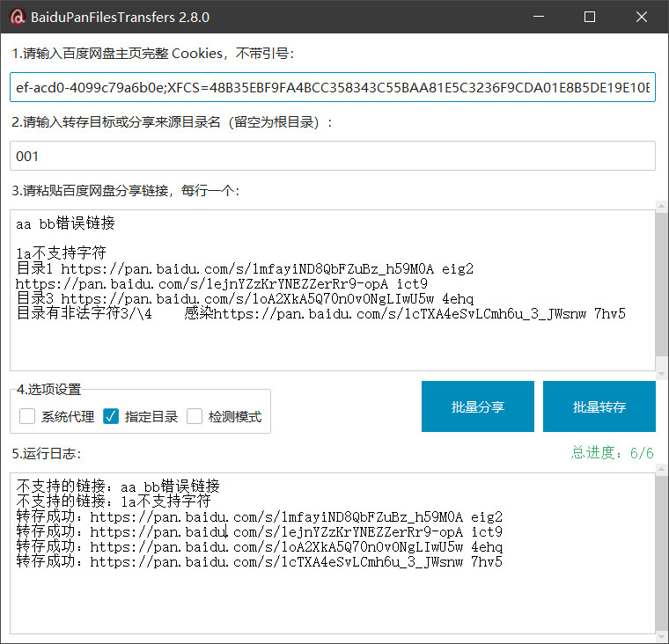Uncheck the 指定目录 checkbox

pyautogui.click(x=111, y=416)
